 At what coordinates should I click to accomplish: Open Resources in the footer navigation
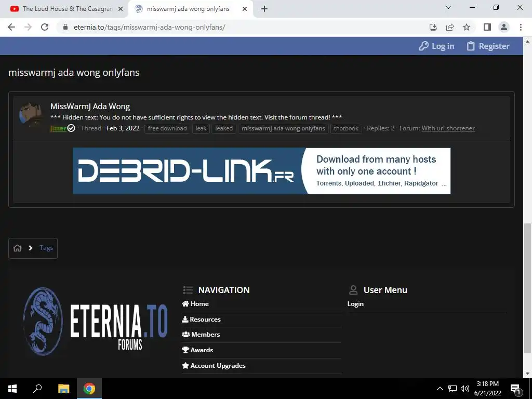[201, 320]
